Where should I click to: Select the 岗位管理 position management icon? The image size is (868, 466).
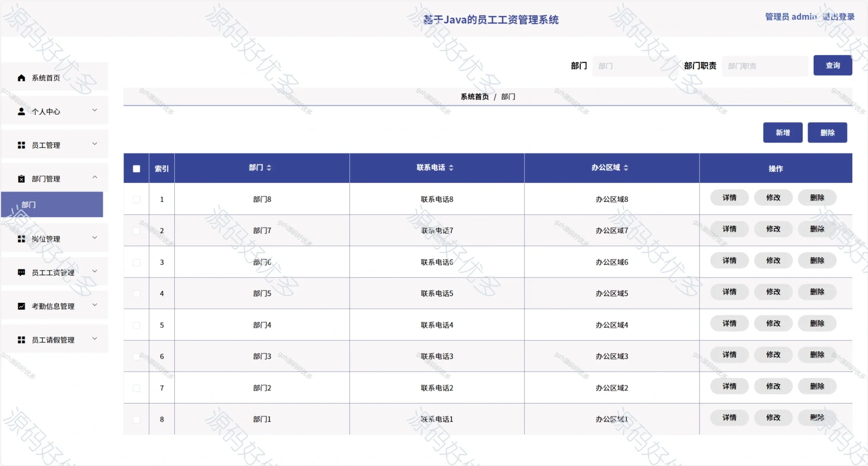click(20, 238)
